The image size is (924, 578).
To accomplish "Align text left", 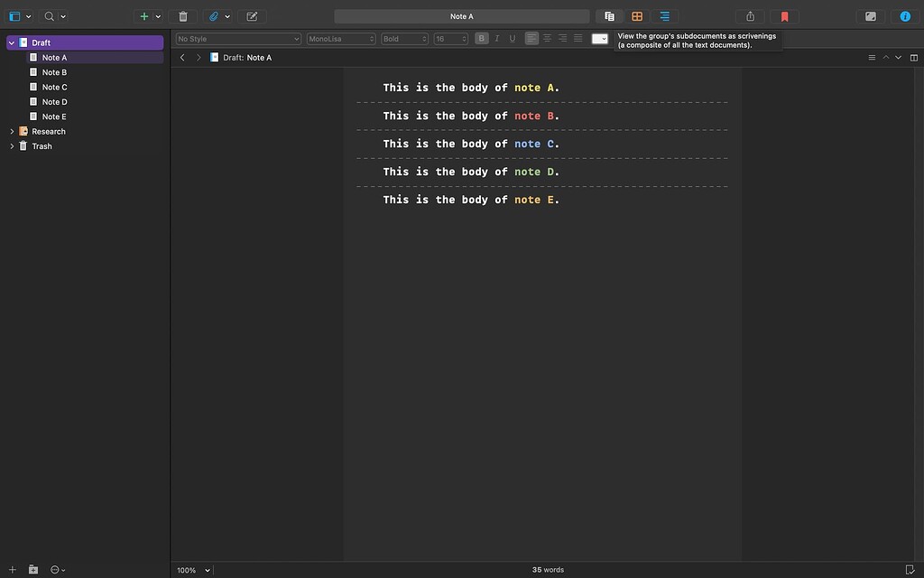I will 531,38.
